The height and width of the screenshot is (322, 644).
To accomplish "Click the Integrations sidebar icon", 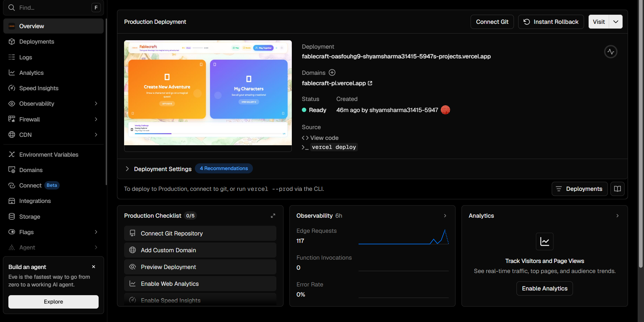I will click(x=12, y=201).
